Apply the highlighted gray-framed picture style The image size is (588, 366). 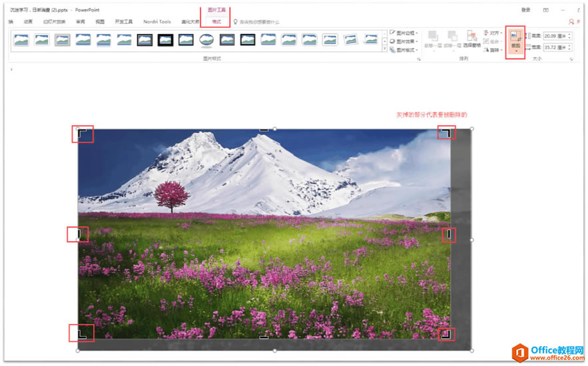[62, 40]
